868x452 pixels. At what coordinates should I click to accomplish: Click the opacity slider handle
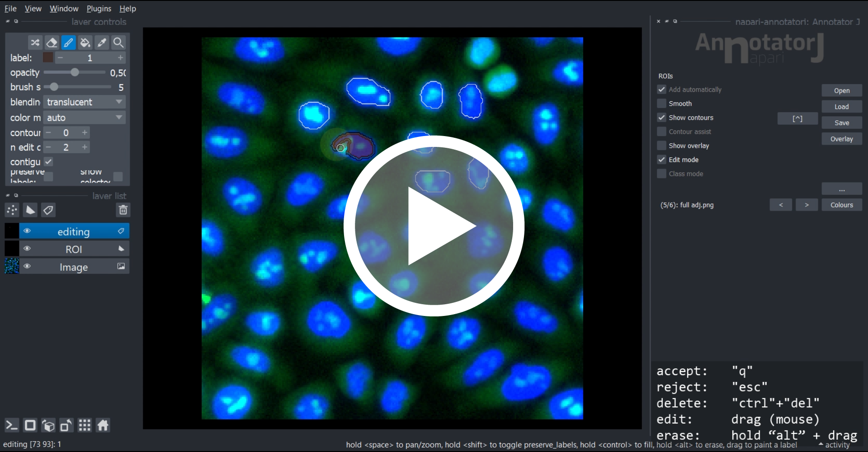pos(75,72)
